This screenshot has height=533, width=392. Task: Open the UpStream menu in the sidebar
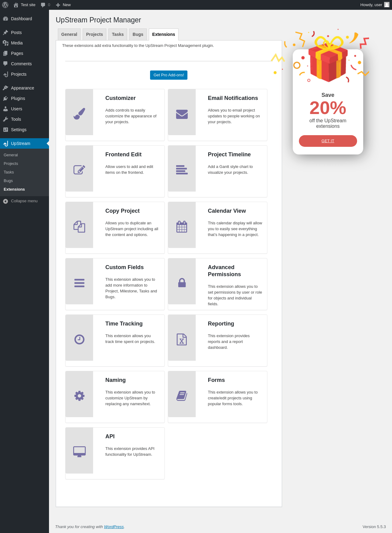coord(24,143)
